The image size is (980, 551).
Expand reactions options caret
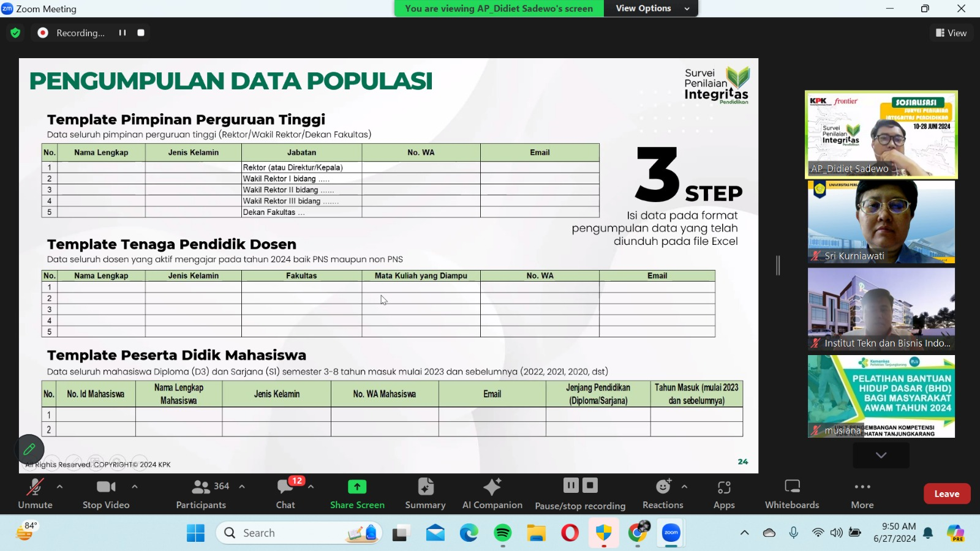[x=684, y=487]
